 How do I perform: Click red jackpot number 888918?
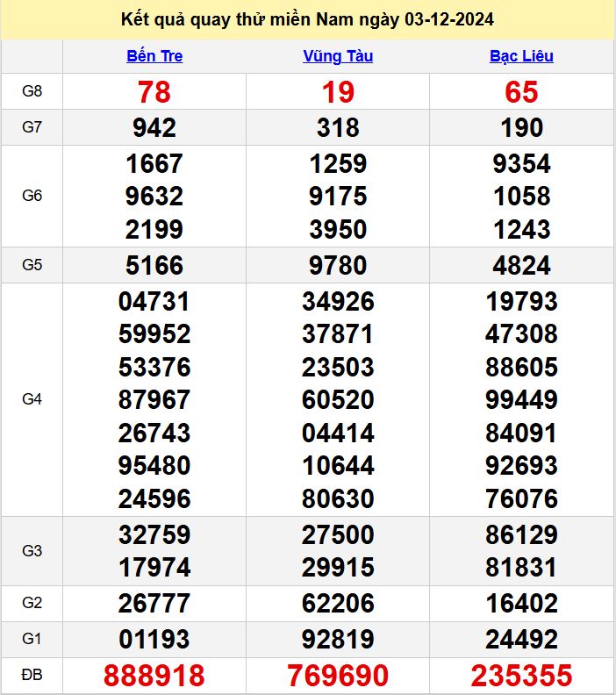click(x=154, y=676)
